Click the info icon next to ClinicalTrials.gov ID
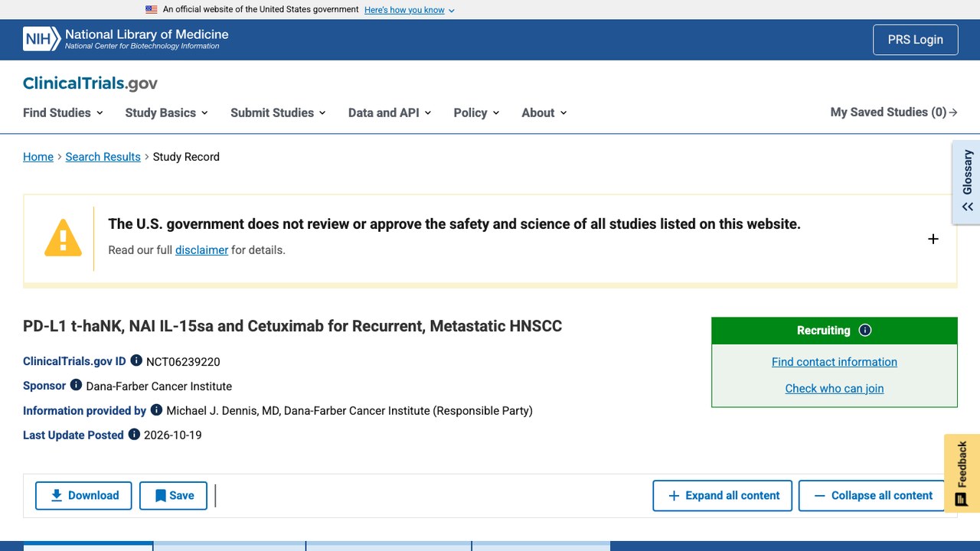 click(136, 360)
